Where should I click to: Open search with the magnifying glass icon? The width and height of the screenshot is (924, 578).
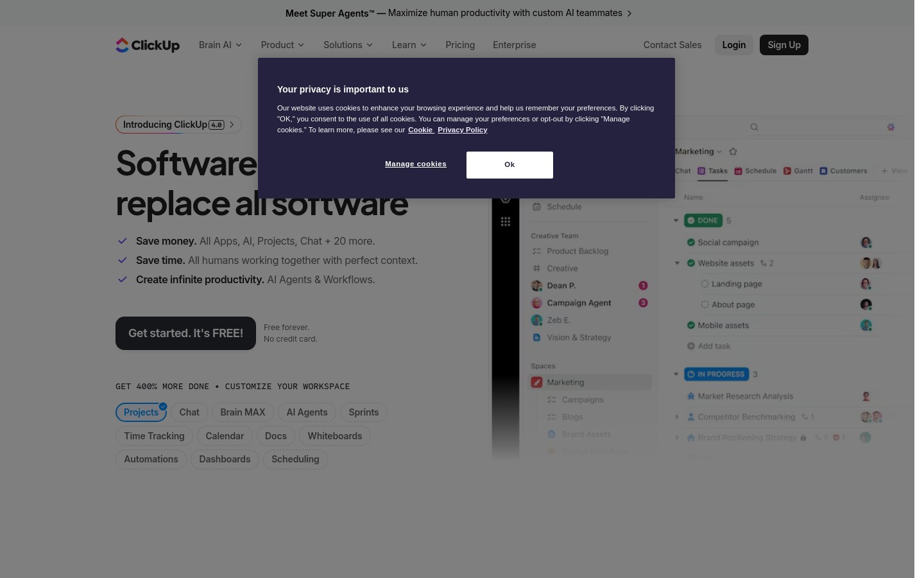click(x=754, y=127)
